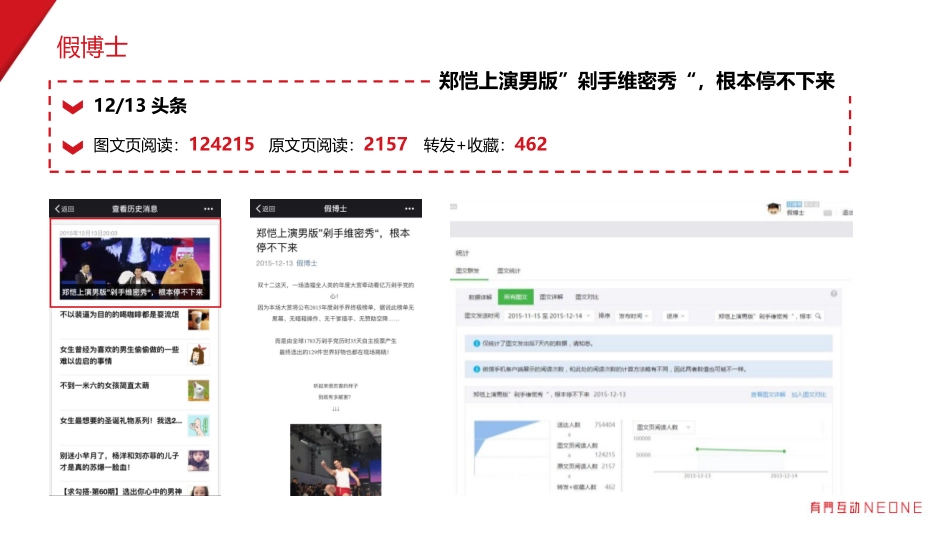Open the headline article 郑恺上演男版 cover image
Image resolution: width=950 pixels, height=535 pixels.
point(135,268)
